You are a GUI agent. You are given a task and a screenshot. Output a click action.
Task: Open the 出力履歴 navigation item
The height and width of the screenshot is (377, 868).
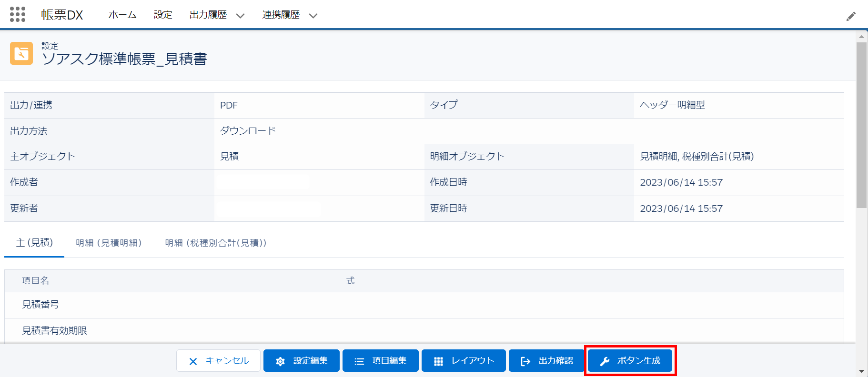[208, 15]
